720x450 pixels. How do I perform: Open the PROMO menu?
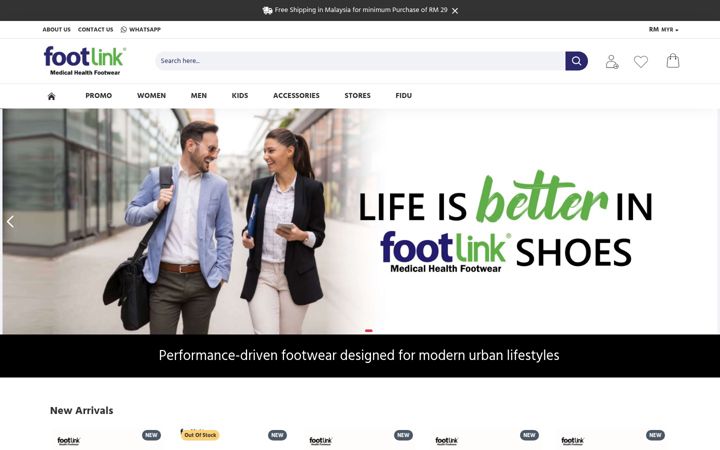(98, 96)
